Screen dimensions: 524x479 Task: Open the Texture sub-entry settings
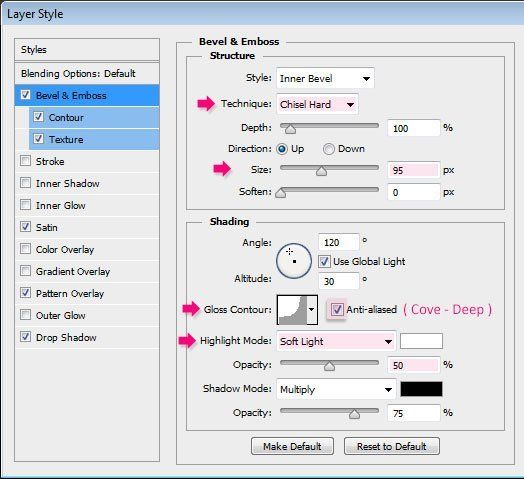(94, 139)
